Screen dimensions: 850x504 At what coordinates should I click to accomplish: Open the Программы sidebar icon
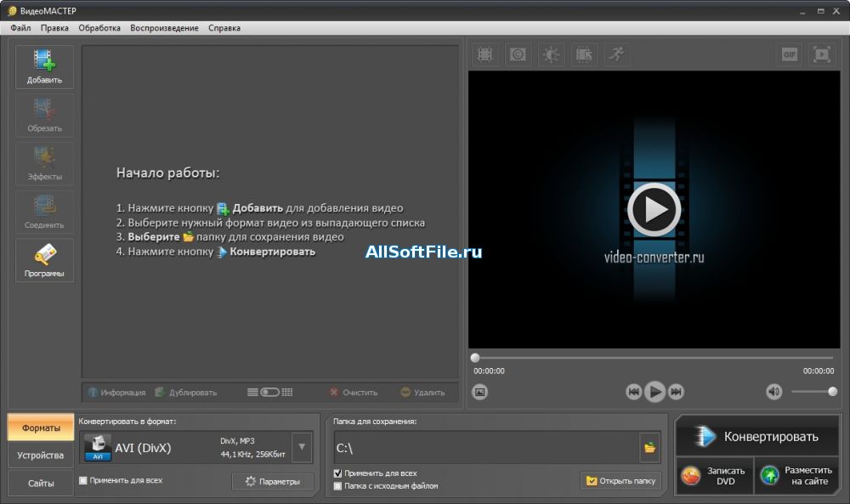[x=44, y=260]
